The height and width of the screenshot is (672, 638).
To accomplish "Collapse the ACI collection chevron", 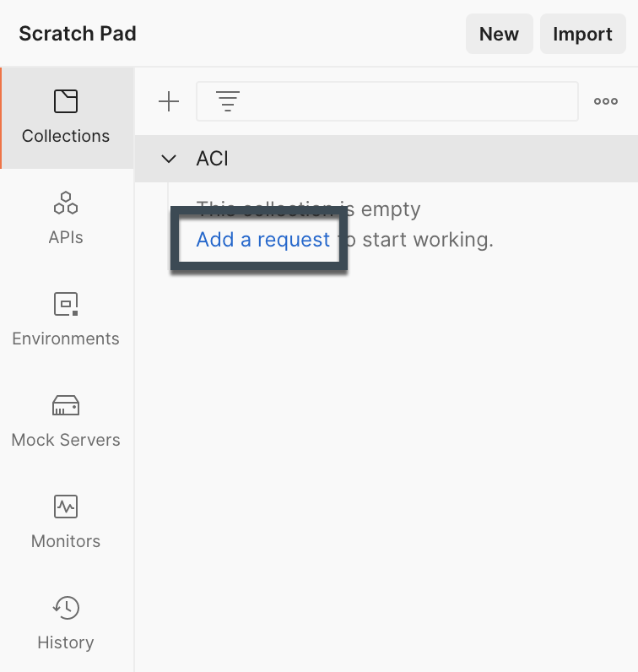I will (169, 159).
